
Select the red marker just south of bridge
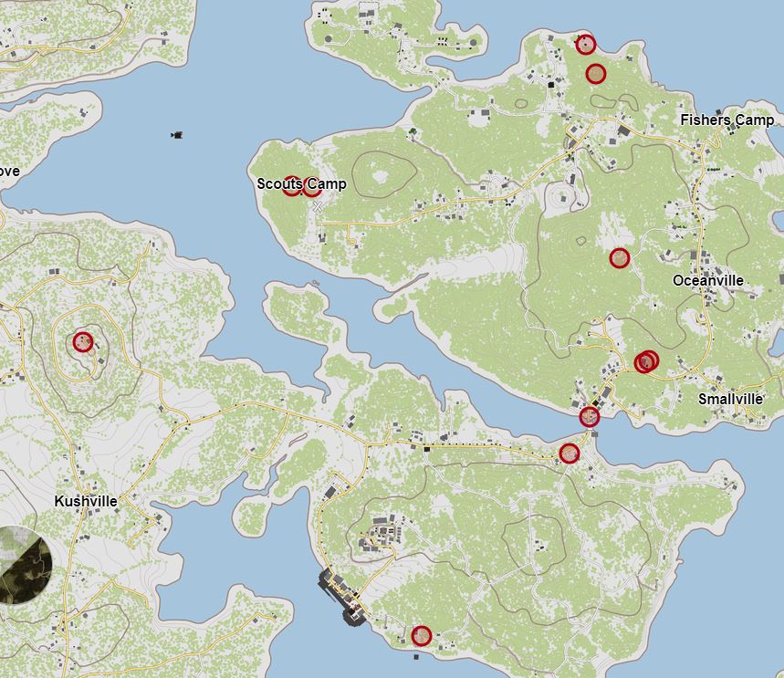coord(570,453)
